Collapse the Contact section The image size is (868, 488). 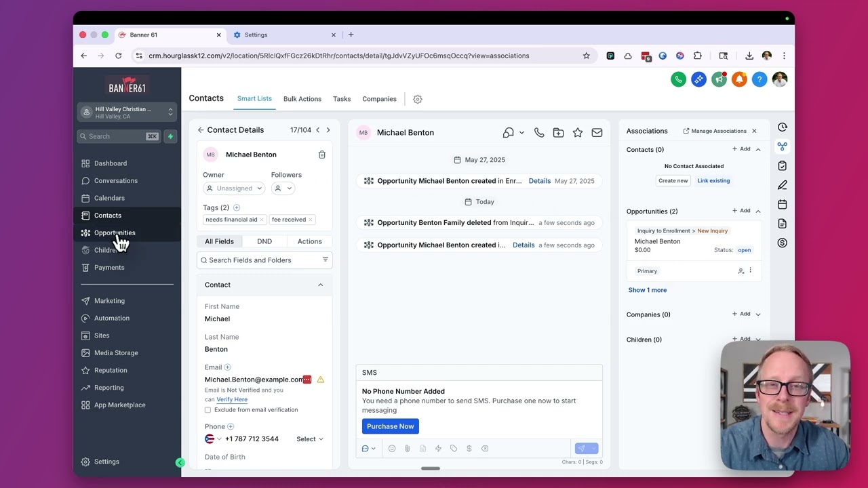tap(321, 285)
